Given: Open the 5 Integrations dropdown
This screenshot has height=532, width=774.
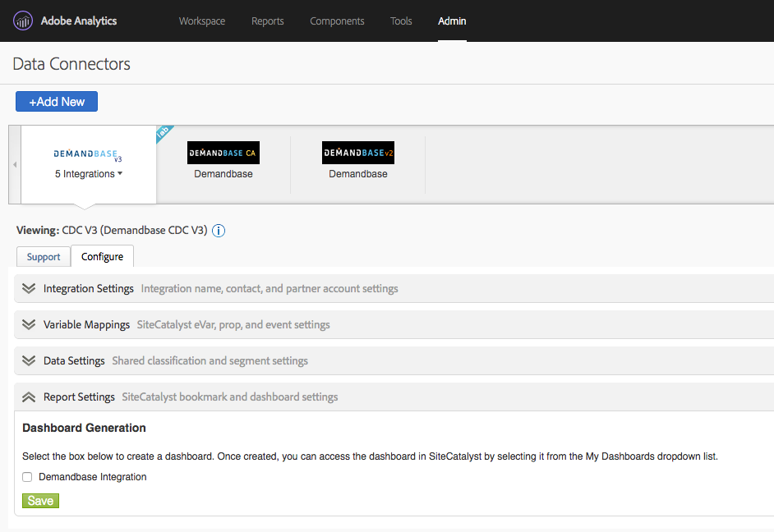Looking at the screenshot, I should [x=89, y=173].
